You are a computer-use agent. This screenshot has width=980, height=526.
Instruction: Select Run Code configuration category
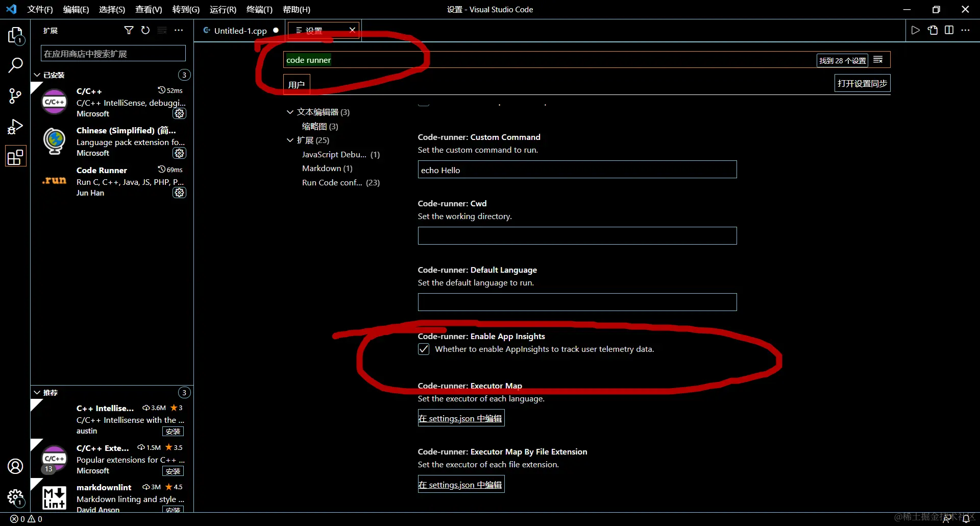[x=341, y=182]
